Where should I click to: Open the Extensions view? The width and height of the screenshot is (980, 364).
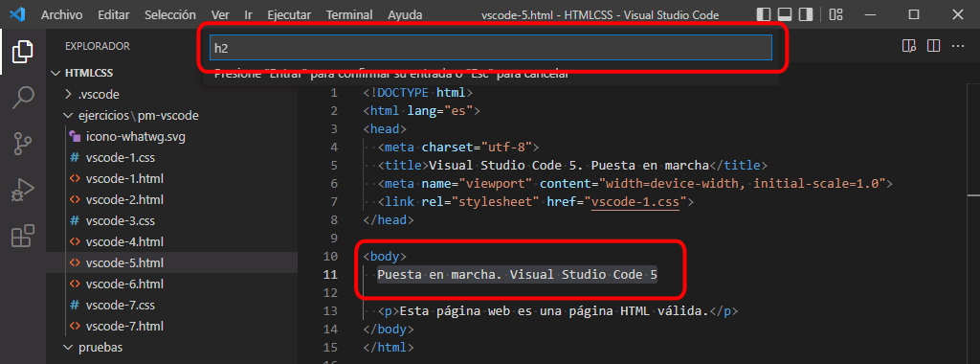click(x=23, y=237)
